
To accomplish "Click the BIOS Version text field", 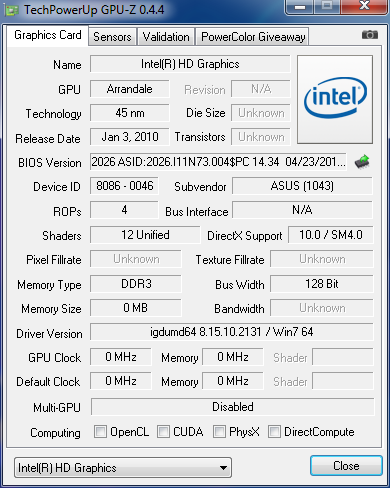I will pyautogui.click(x=218, y=162).
